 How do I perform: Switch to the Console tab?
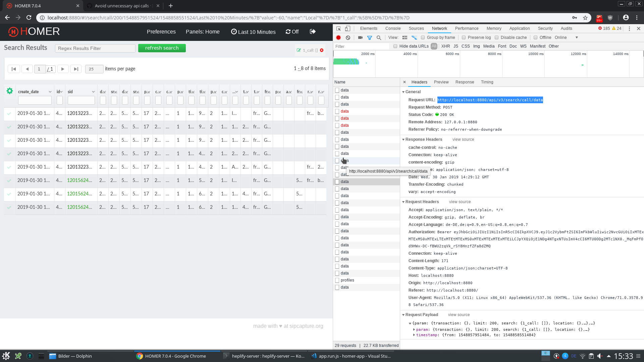(393, 28)
